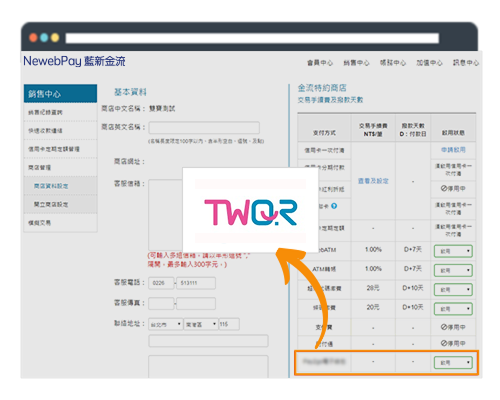
Task: Click the D+10天 cell in 28元 row
Action: pos(413,288)
